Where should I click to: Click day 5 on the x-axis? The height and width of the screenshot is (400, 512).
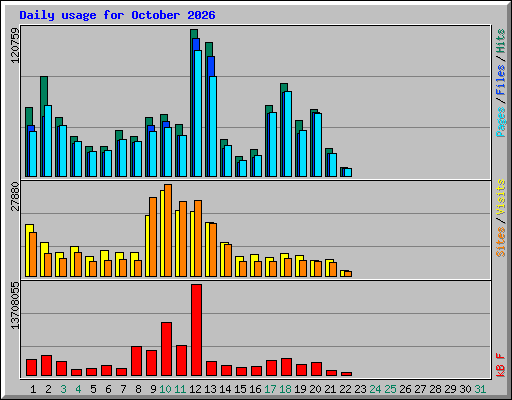pyautogui.click(x=93, y=389)
